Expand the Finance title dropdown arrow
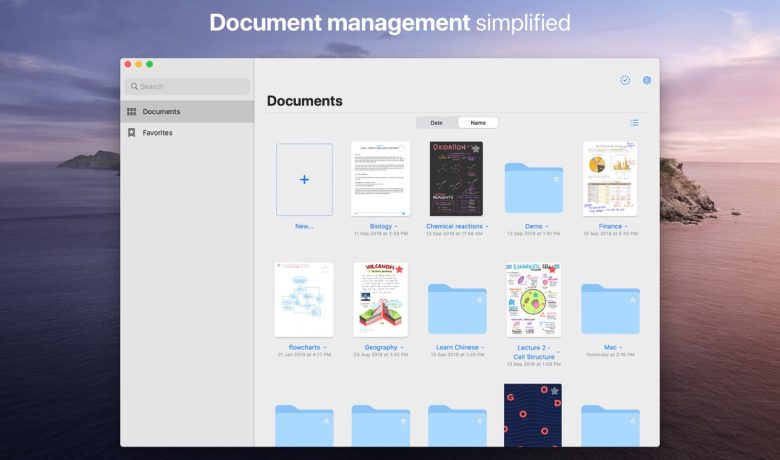 626,227
